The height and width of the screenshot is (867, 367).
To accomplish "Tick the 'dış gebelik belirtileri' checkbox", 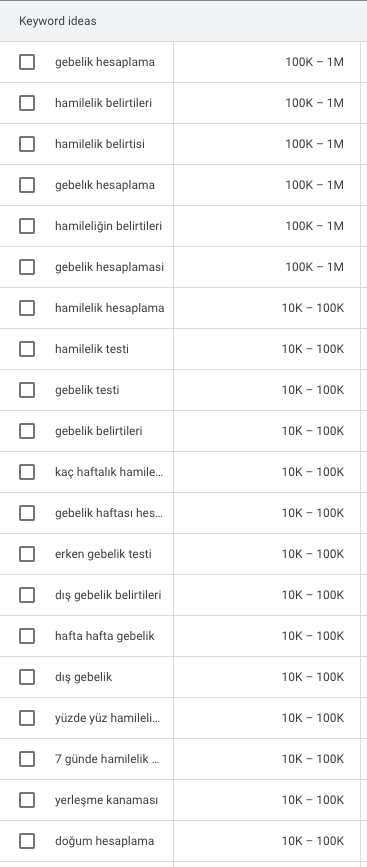I will click(x=27, y=595).
